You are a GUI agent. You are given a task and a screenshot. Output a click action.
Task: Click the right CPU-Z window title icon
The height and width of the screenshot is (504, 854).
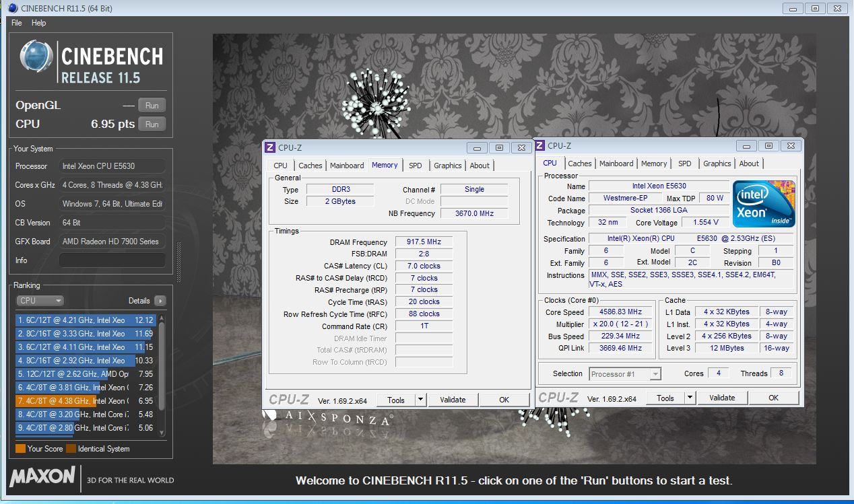[x=539, y=145]
